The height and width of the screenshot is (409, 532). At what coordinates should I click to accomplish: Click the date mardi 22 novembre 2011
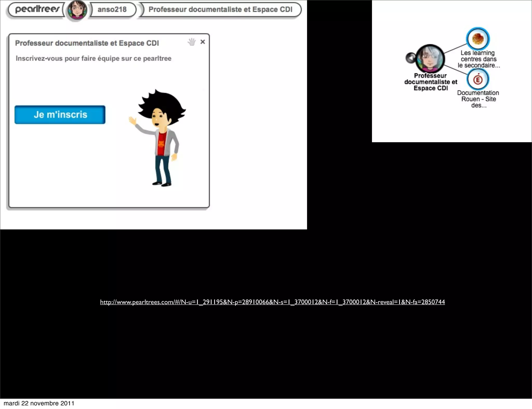tap(39, 403)
